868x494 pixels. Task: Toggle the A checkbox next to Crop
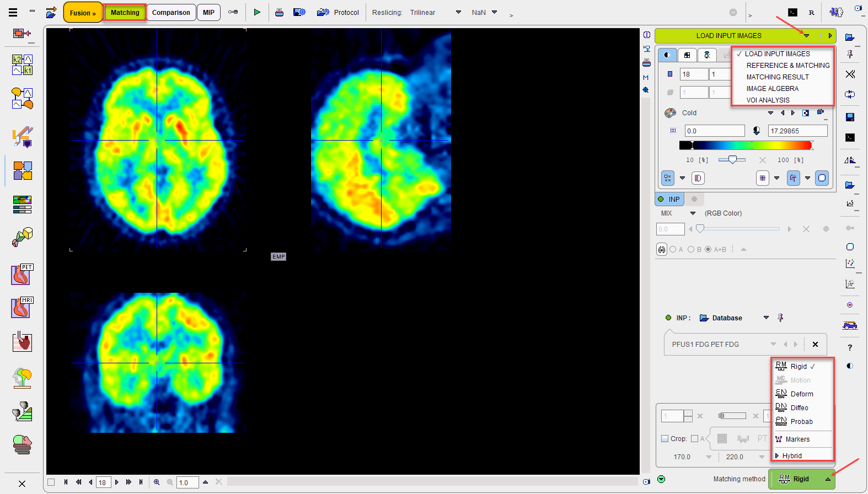pyautogui.click(x=694, y=439)
